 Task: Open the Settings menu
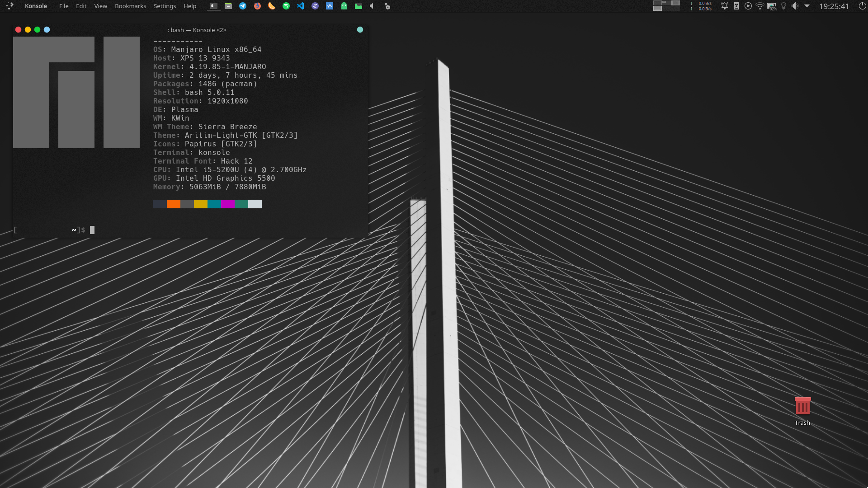click(165, 6)
